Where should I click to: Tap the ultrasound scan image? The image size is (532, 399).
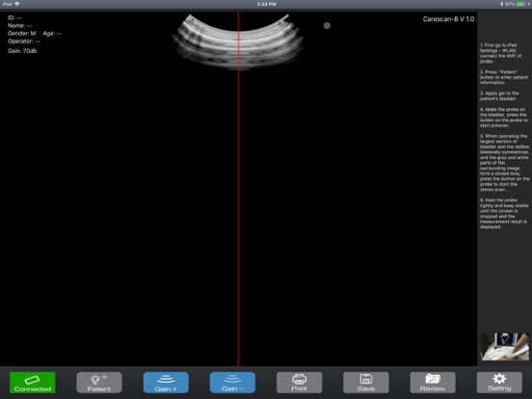(237, 41)
